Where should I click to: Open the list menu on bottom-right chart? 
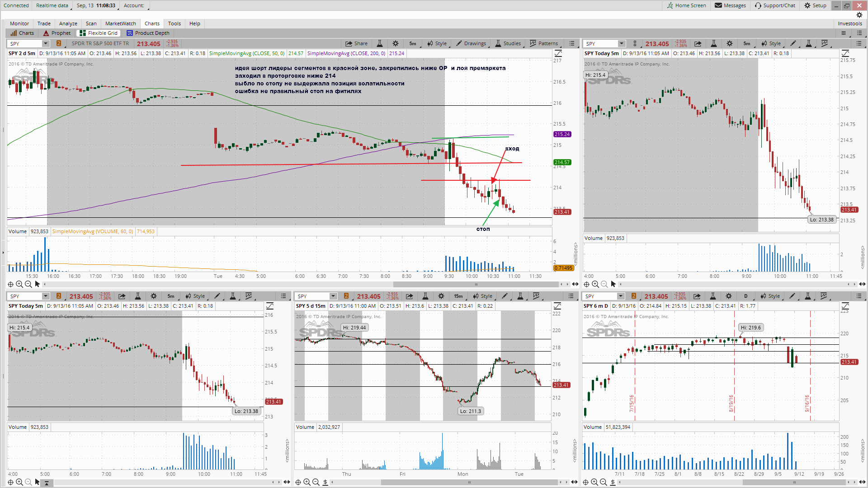click(x=859, y=296)
